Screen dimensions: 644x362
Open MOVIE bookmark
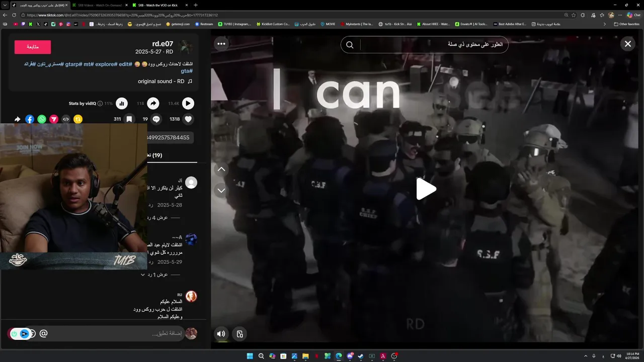tap(328, 24)
